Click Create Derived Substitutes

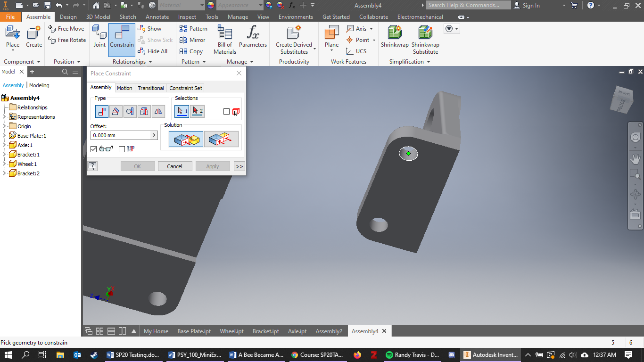[x=294, y=40]
